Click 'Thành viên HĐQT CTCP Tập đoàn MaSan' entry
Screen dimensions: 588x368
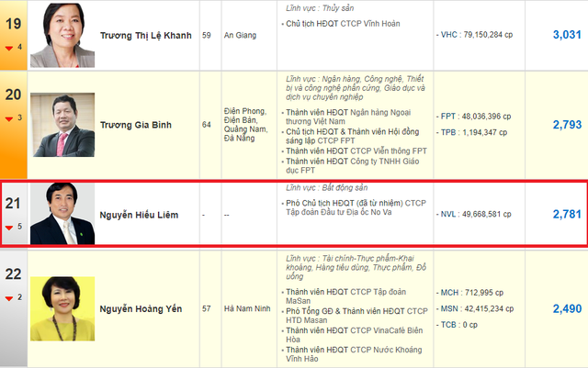click(x=345, y=296)
